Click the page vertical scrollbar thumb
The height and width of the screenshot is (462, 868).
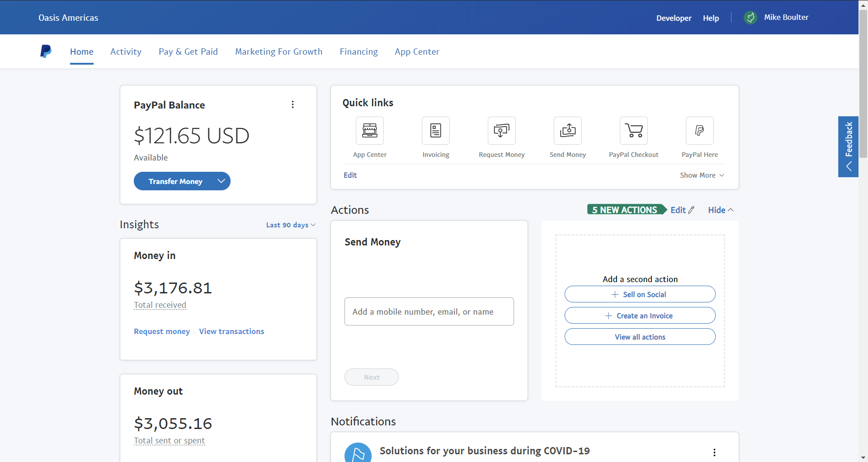(x=863, y=84)
